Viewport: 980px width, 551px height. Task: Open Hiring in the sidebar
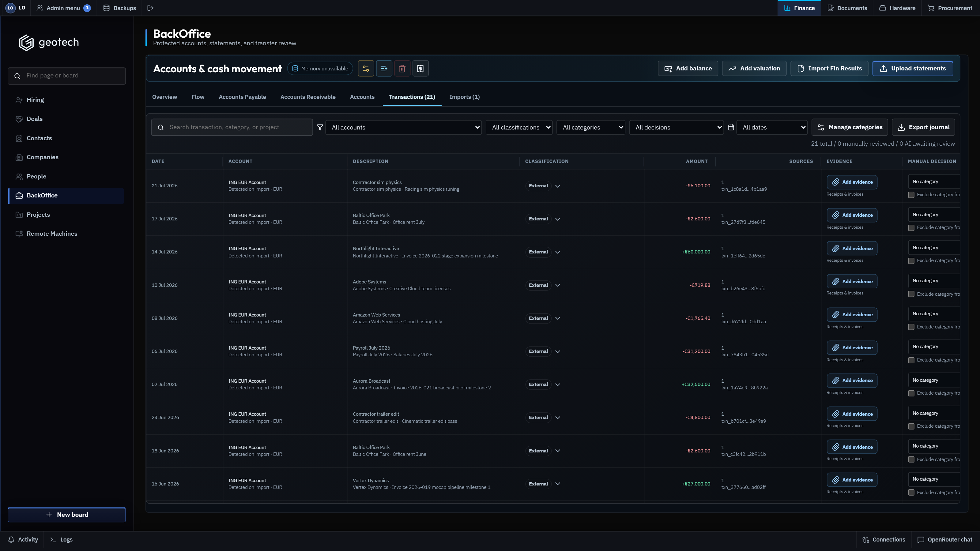(66, 100)
